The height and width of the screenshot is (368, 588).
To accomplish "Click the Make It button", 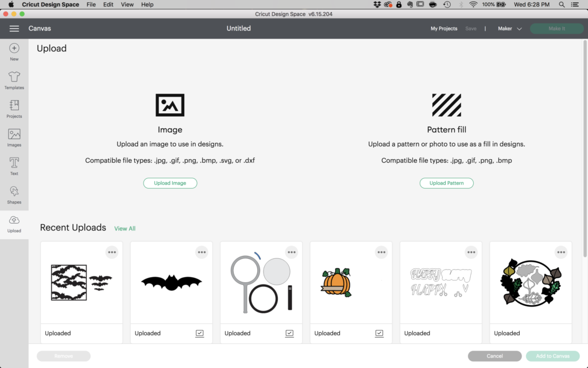I will [557, 29].
